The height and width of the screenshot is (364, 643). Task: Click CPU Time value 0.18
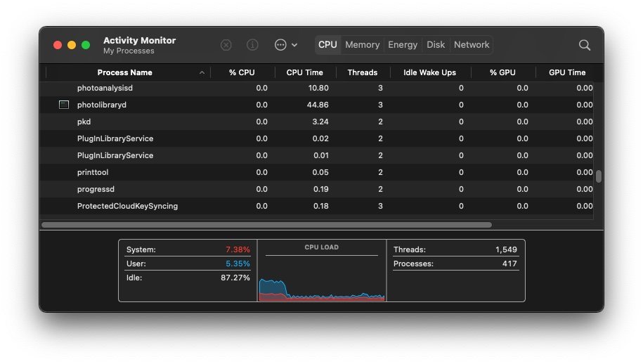pyautogui.click(x=320, y=206)
